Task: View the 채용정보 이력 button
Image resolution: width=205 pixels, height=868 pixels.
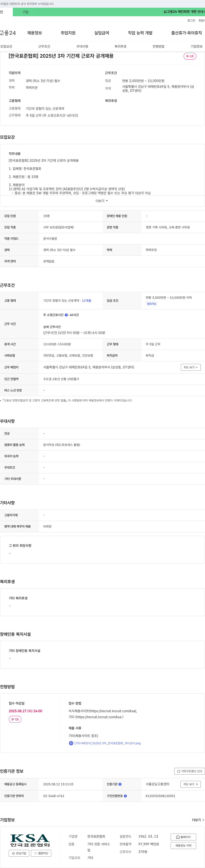Action: [x=183, y=845]
